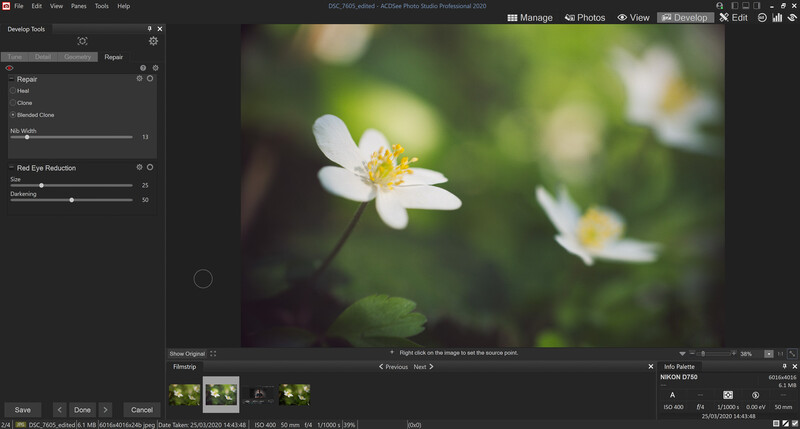
Task: Adjust the Darkening slider
Action: pos(71,200)
